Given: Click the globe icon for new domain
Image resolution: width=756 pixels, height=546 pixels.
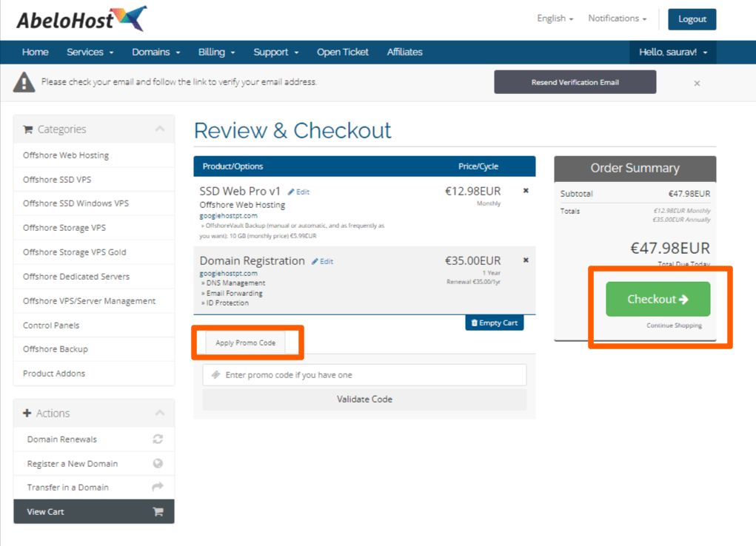Looking at the screenshot, I should pyautogui.click(x=158, y=463).
